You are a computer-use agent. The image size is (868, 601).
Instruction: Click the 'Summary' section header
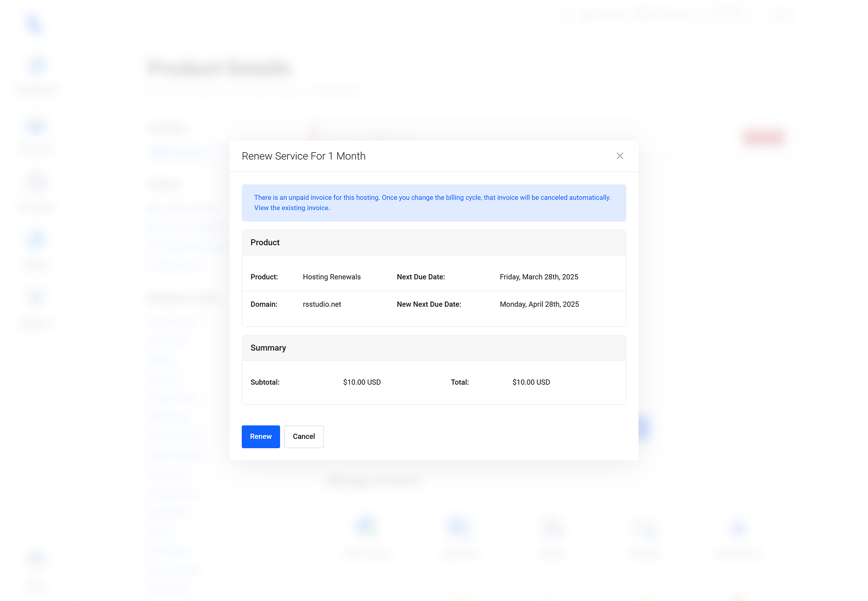click(x=433, y=348)
